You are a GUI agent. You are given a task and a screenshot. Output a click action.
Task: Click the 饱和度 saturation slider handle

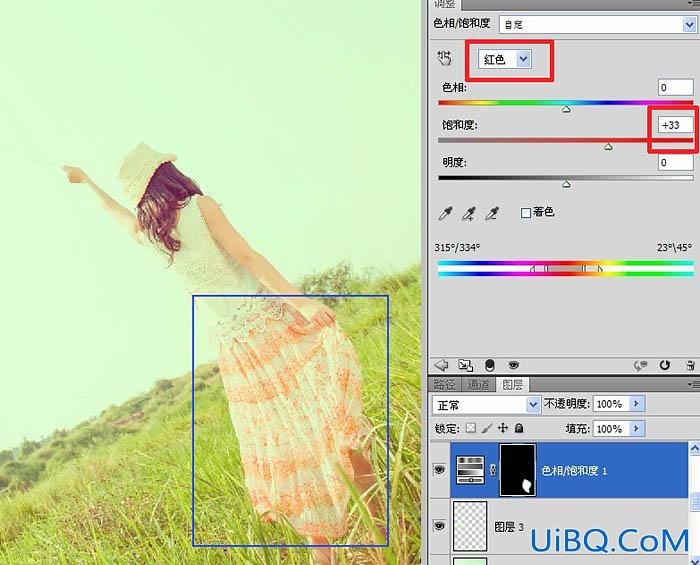click(608, 146)
